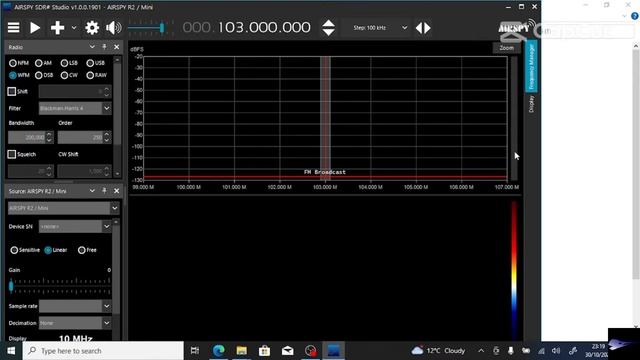Launch Microsoft Edge from the taskbar

tap(218, 351)
